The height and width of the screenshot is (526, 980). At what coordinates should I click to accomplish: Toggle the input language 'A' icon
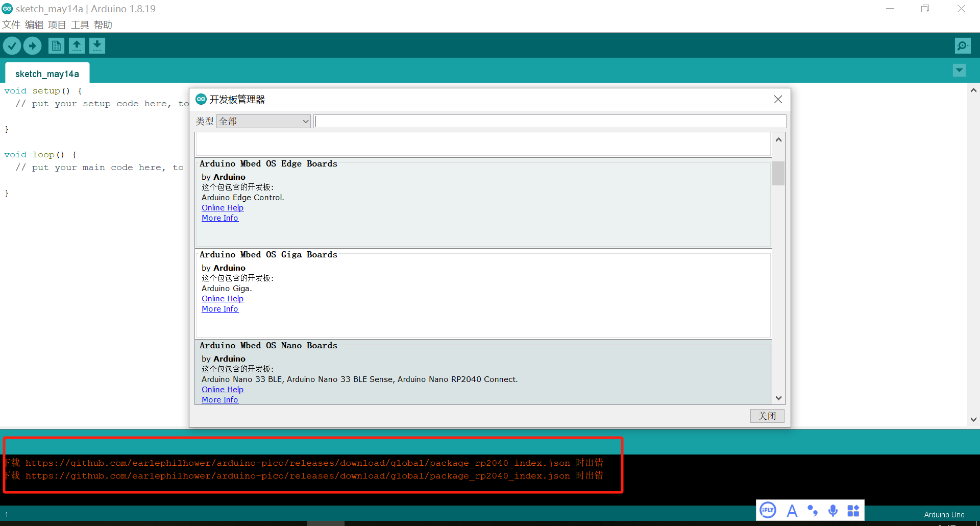[792, 510]
